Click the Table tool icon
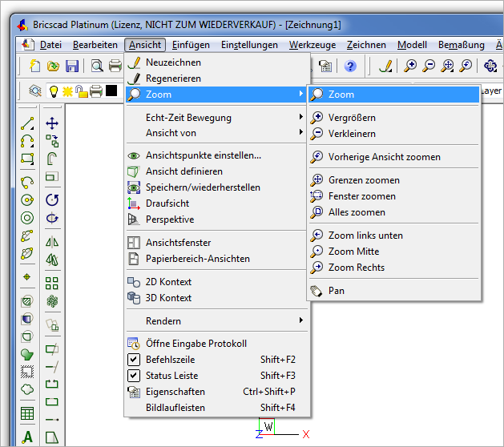Image resolution: width=504 pixels, height=447 pixels. tap(28, 414)
